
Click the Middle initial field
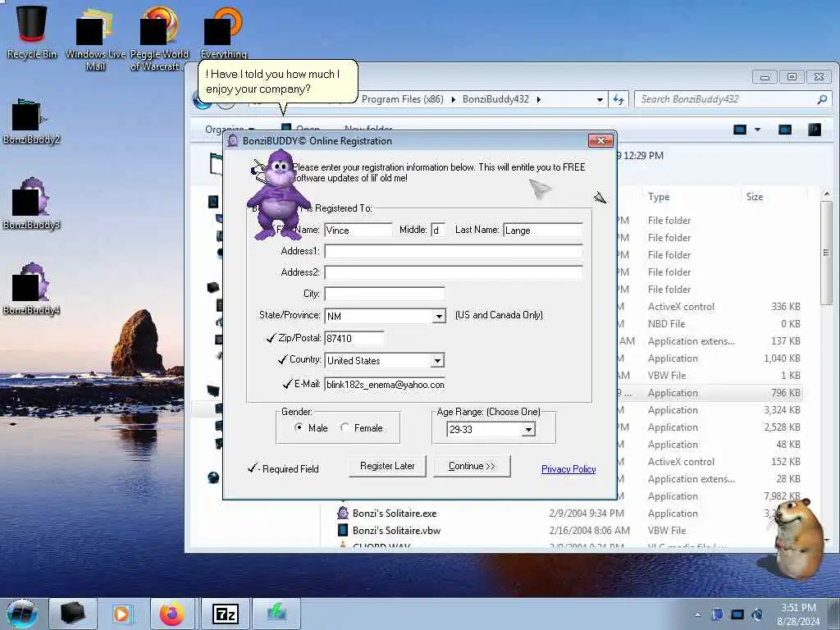click(437, 230)
